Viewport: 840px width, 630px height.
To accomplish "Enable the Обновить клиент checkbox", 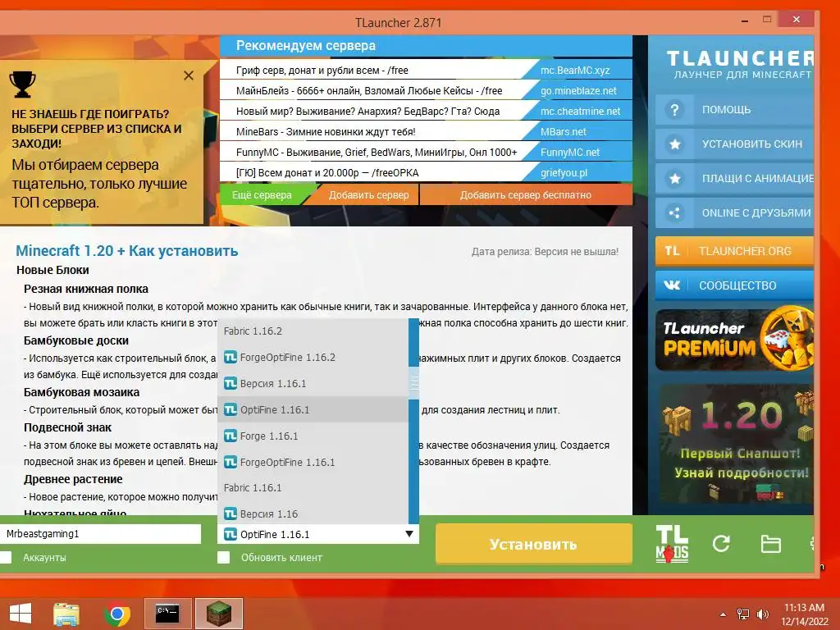I will [223, 558].
